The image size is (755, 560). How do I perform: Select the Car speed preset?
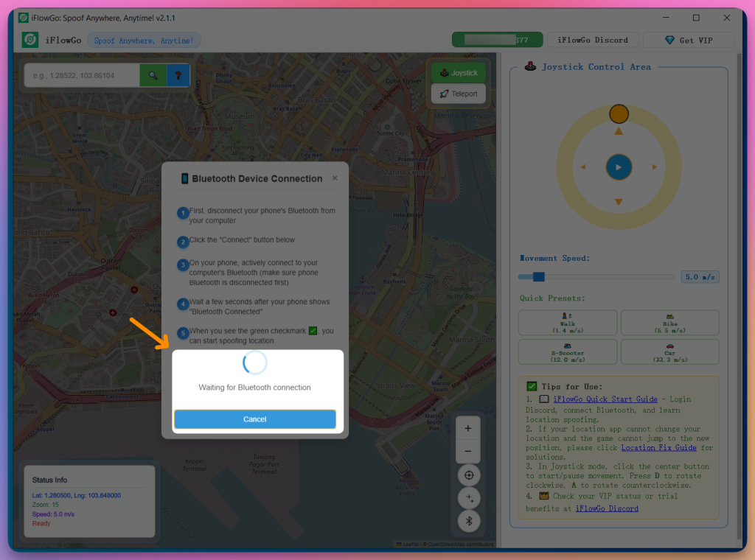coord(669,352)
